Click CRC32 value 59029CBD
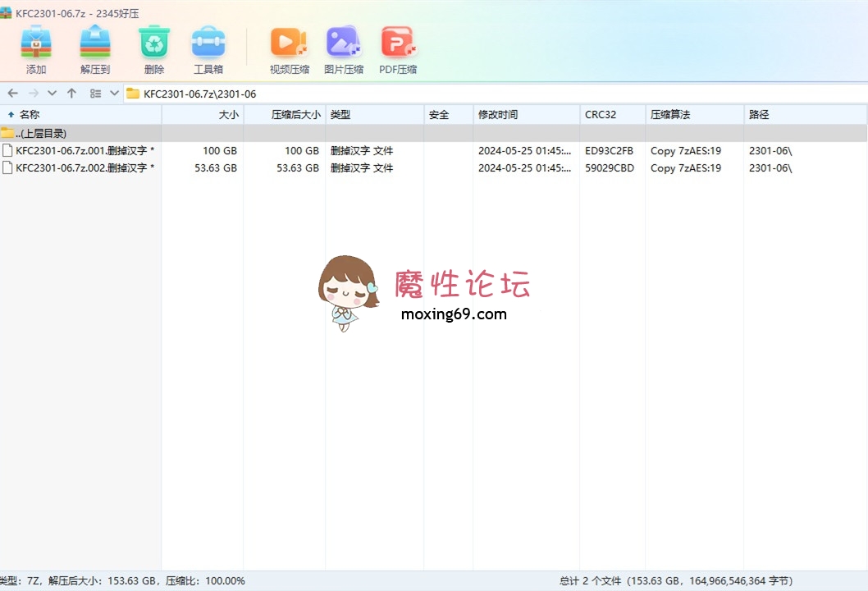The image size is (868, 591). 610,167
